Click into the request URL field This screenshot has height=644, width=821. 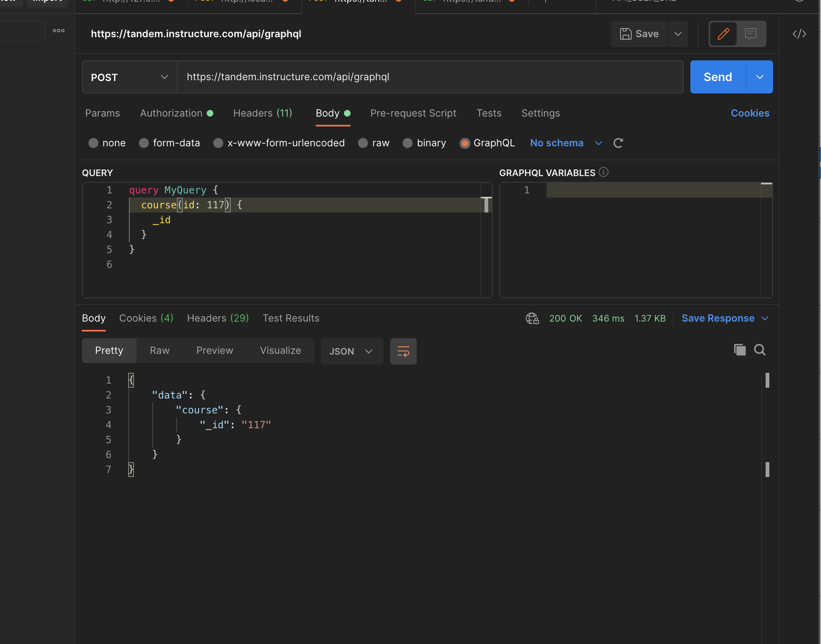click(430, 77)
